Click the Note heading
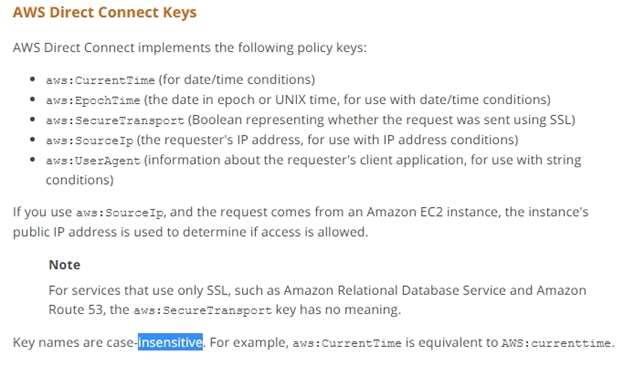The image size is (624, 366). point(64,265)
